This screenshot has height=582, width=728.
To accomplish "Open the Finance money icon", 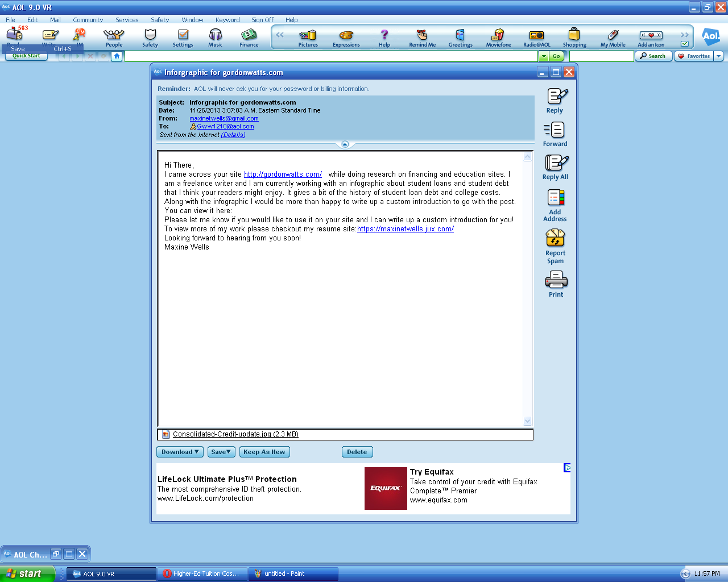I will [249, 38].
